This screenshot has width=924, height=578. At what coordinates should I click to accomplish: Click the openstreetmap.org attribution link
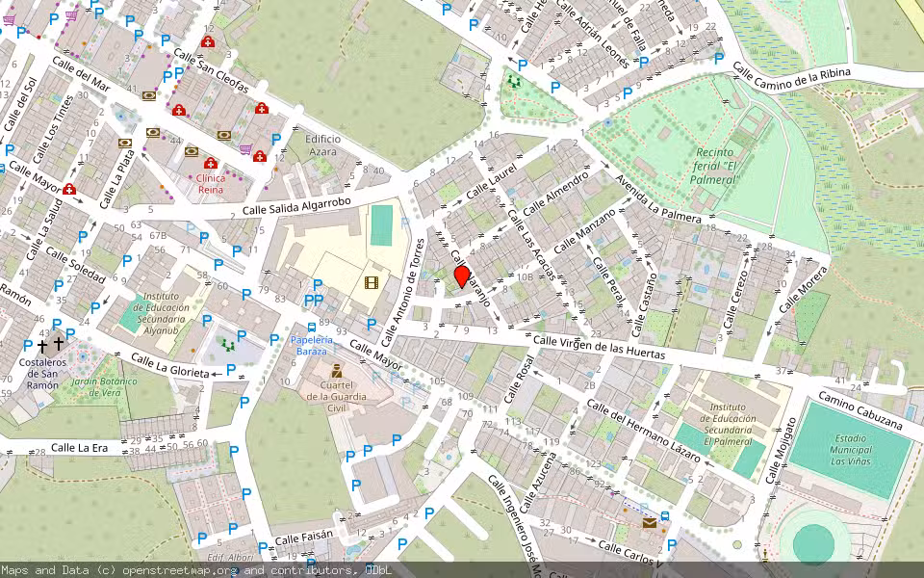point(180,570)
